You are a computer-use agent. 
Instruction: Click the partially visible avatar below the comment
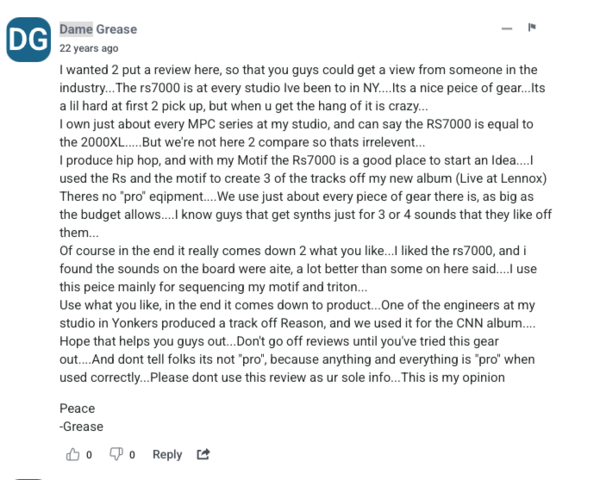(28, 479)
